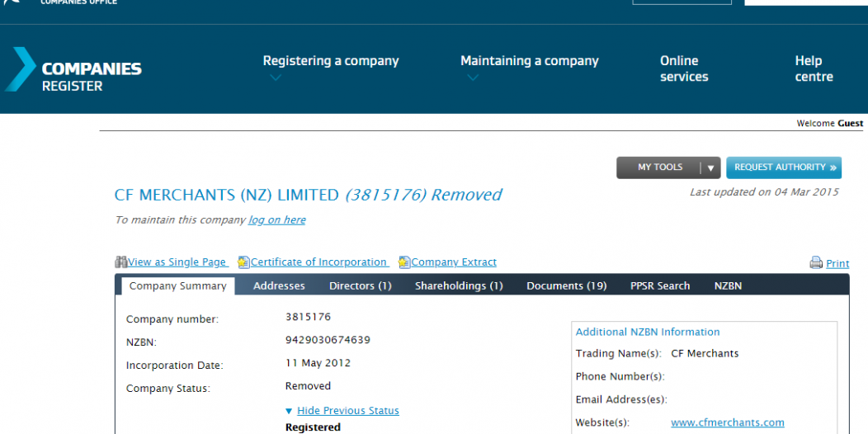The width and height of the screenshot is (868, 434).
Task: Open the My Tools dropdown arrow
Action: click(x=710, y=167)
